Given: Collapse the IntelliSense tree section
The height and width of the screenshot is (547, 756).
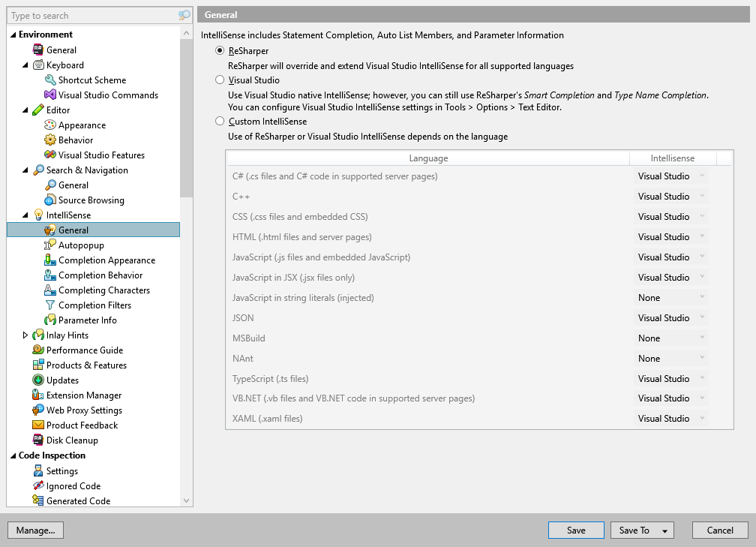Looking at the screenshot, I should coord(25,215).
